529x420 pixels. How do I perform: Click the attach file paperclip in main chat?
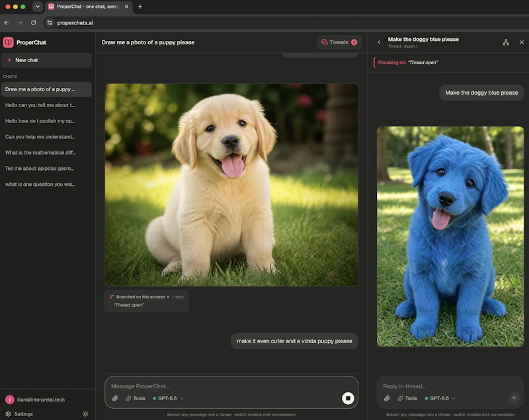click(115, 398)
